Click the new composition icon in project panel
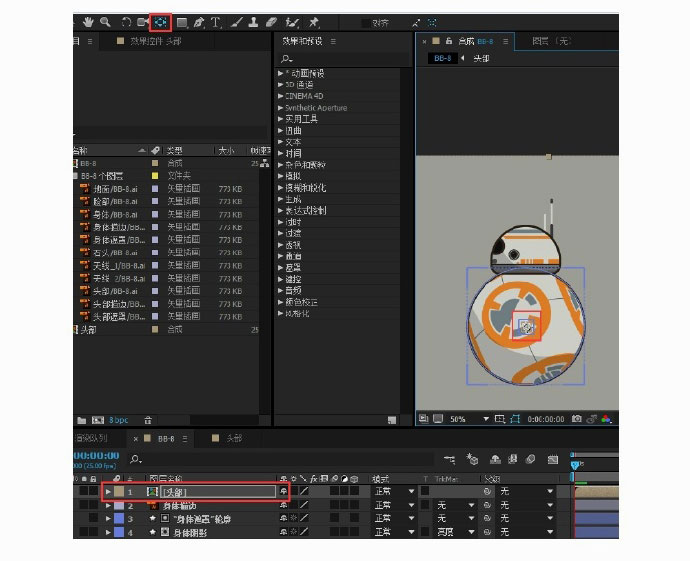This screenshot has height=561, width=690. click(x=98, y=420)
